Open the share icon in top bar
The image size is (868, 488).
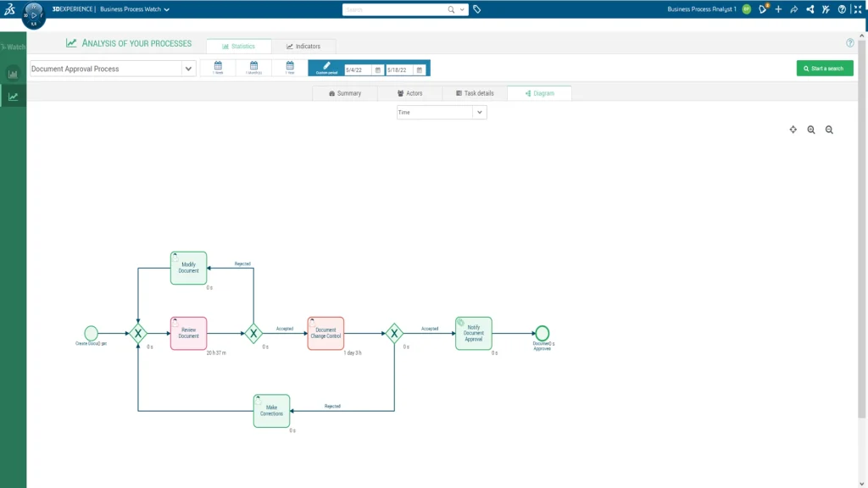coord(793,9)
